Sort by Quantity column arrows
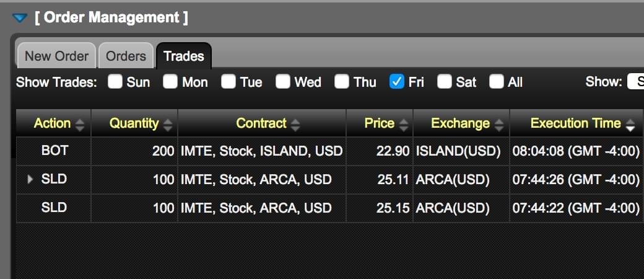Viewport: 644px width, 279px height. tap(167, 125)
